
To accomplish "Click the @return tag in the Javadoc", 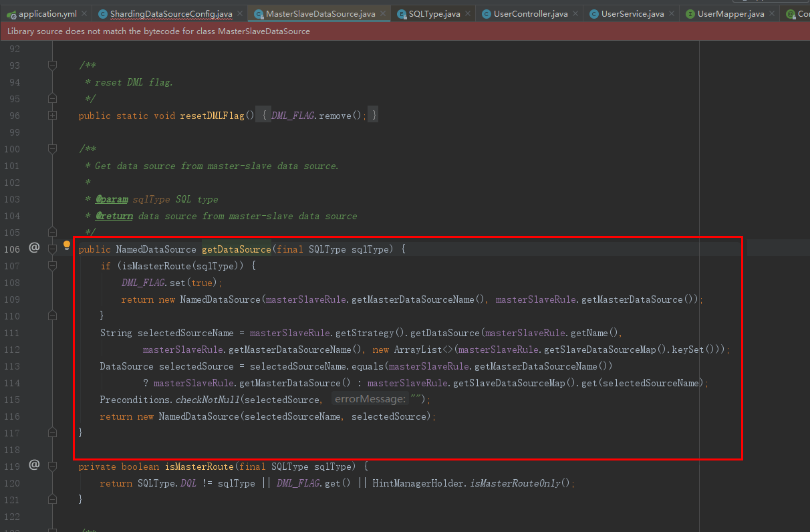I will (x=114, y=216).
